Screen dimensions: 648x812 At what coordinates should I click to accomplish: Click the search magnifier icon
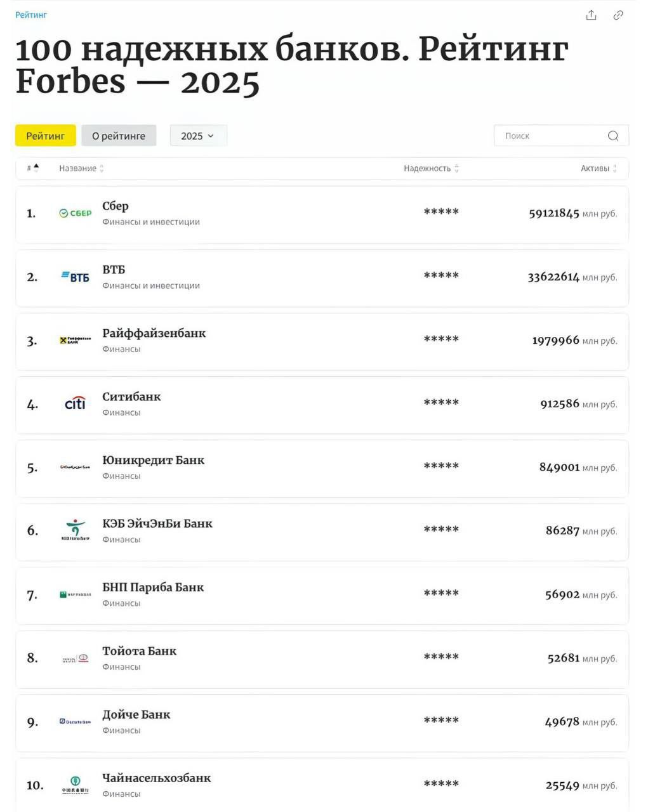(613, 136)
